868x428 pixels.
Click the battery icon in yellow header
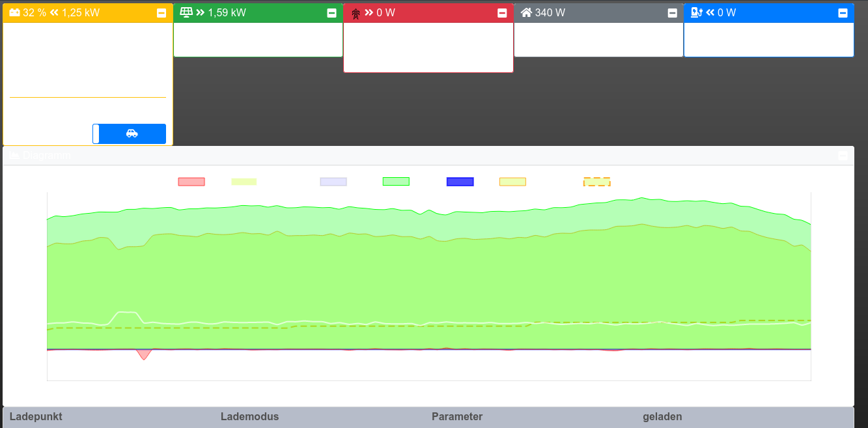(15, 13)
